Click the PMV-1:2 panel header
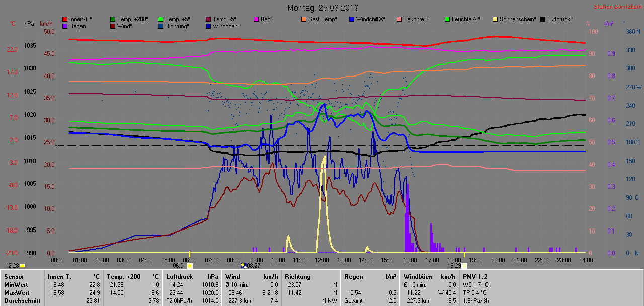 point(475,276)
